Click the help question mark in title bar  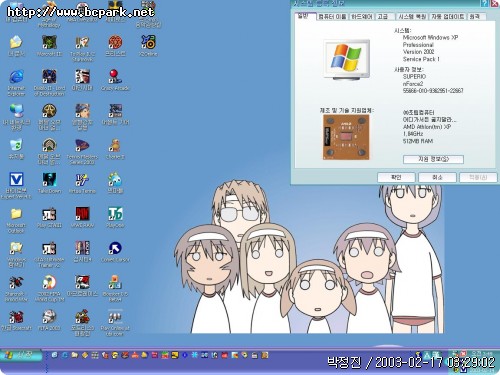tap(484, 3)
